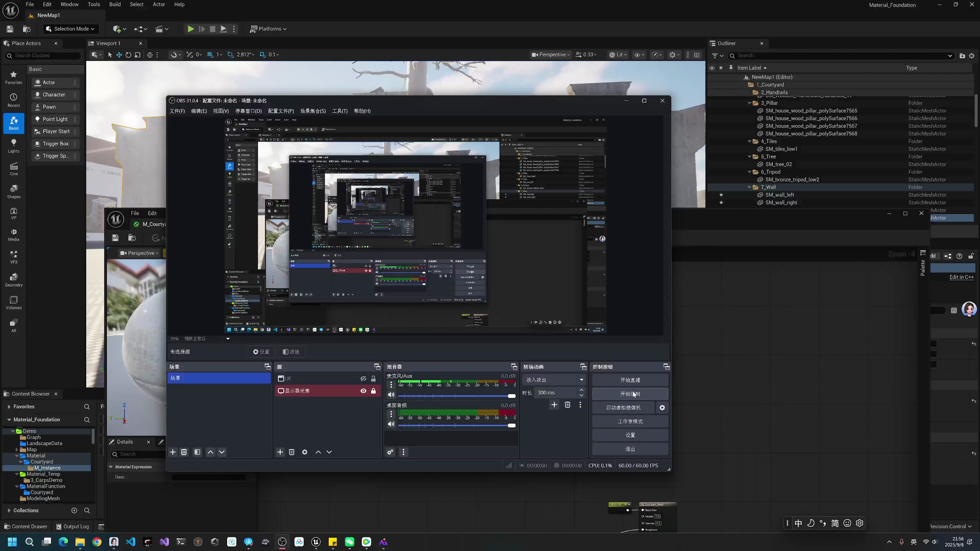Choose the Shapes category in Place Actors

(x=14, y=192)
